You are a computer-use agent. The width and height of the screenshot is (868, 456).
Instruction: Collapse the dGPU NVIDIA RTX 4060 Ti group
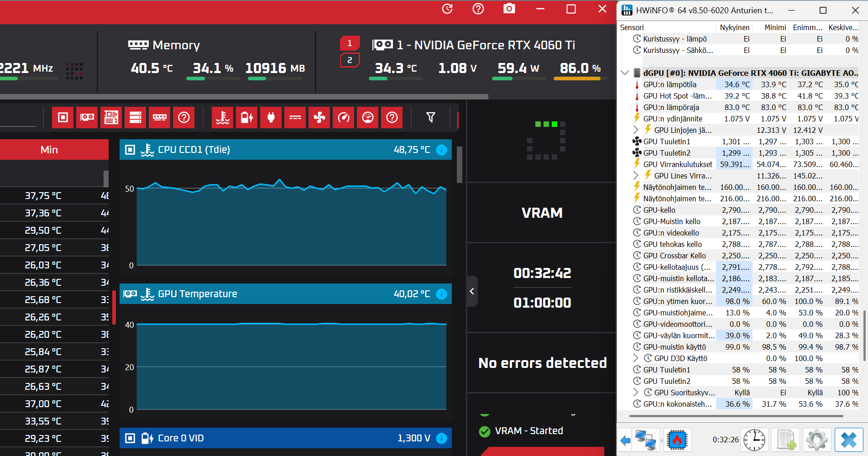click(625, 73)
